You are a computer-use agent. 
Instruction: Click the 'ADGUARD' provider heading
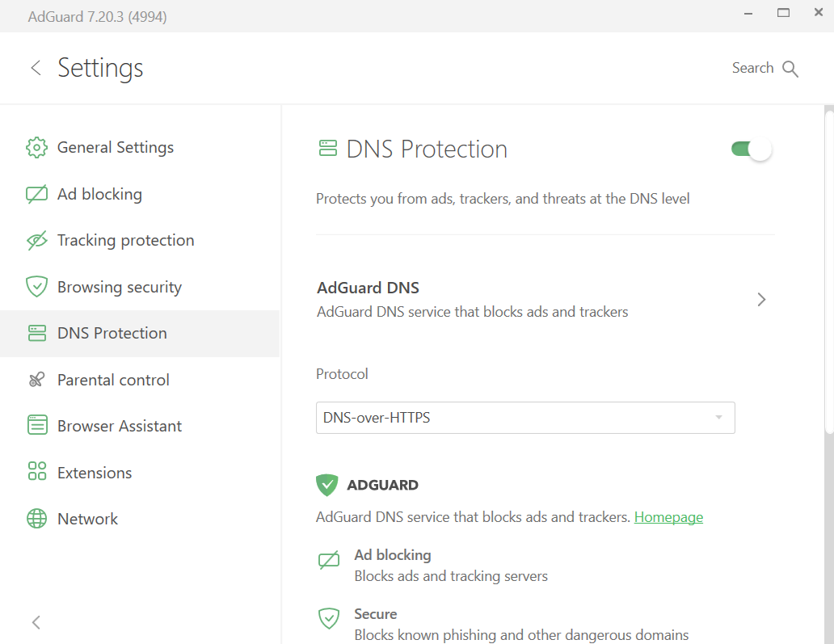pos(382,485)
